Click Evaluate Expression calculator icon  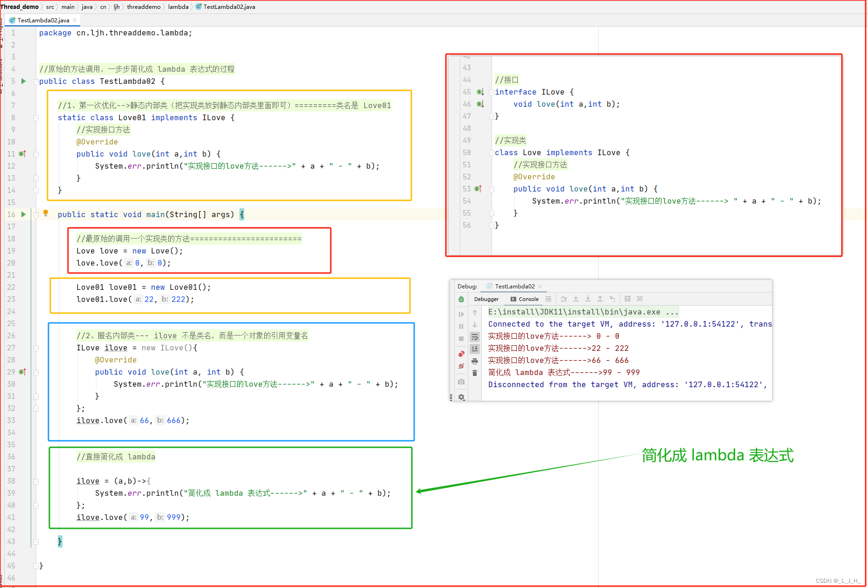point(628,299)
